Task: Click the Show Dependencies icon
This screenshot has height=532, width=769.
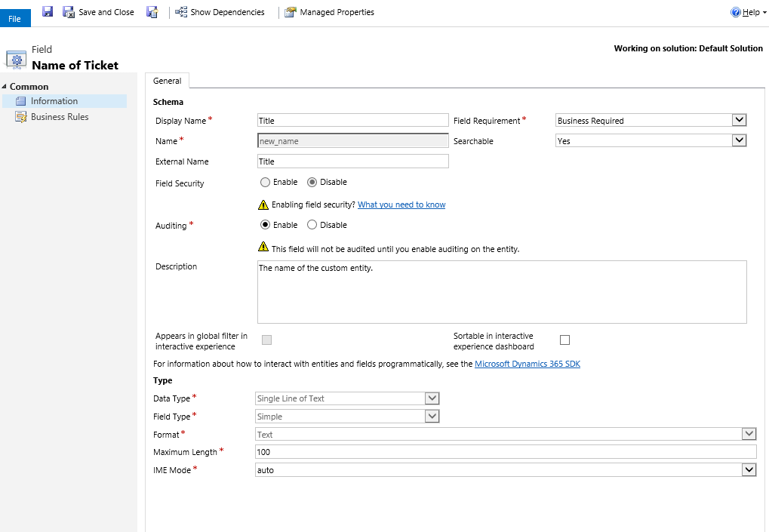Action: pyautogui.click(x=181, y=12)
